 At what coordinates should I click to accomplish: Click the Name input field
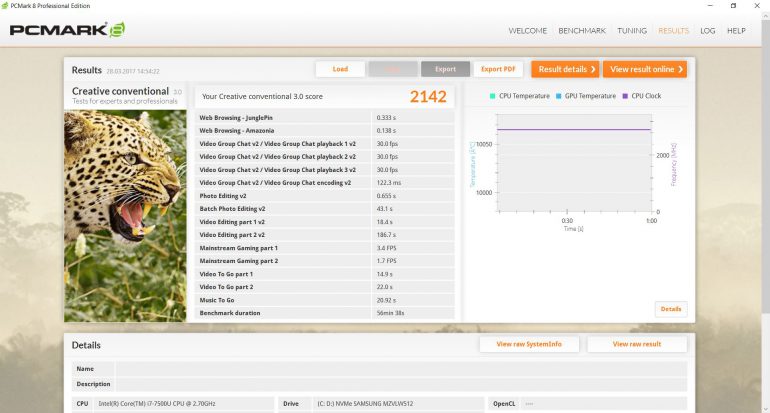[401, 369]
